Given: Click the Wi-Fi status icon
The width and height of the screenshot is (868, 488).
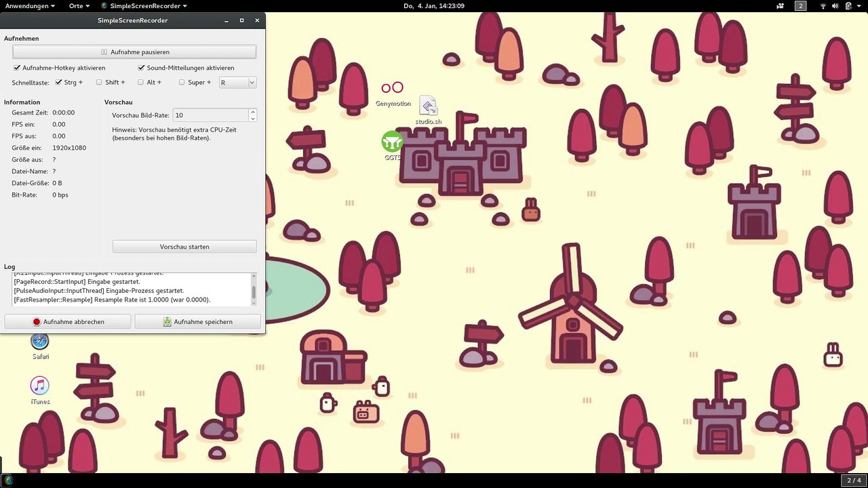Looking at the screenshot, I should 823,5.
